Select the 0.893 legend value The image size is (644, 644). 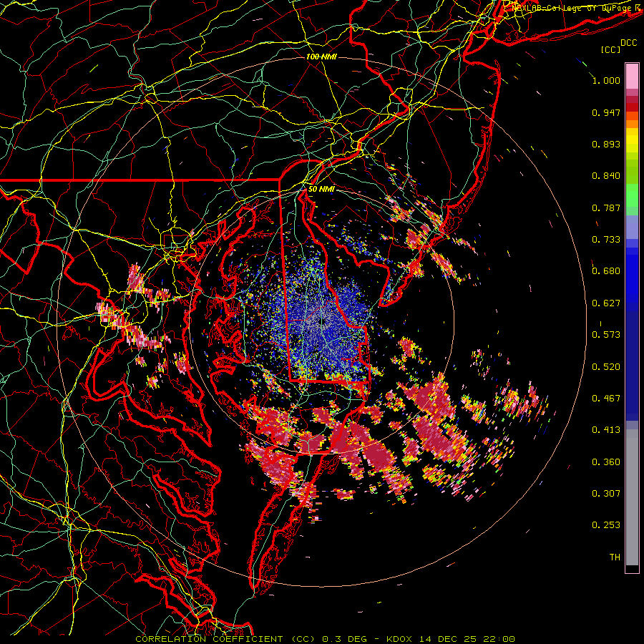coord(606,144)
